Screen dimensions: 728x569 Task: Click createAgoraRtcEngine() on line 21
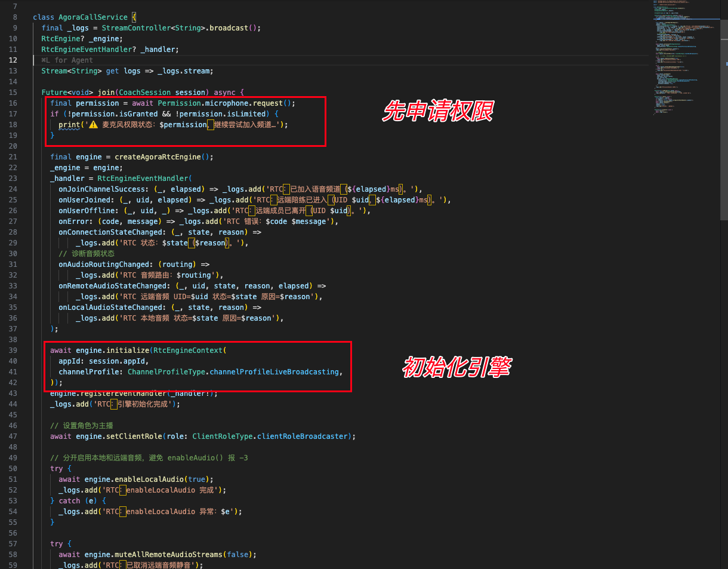[x=162, y=157]
